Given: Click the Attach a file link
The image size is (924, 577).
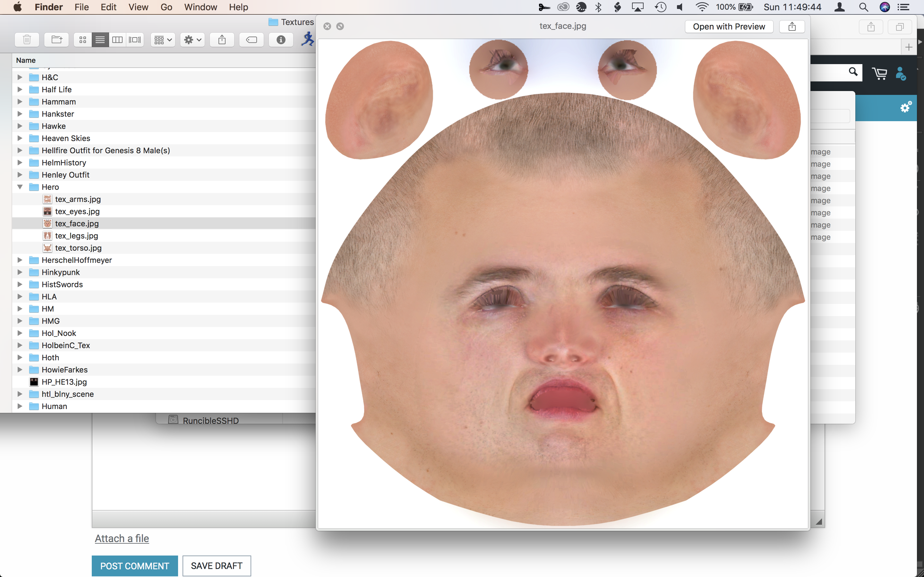Looking at the screenshot, I should (x=122, y=538).
